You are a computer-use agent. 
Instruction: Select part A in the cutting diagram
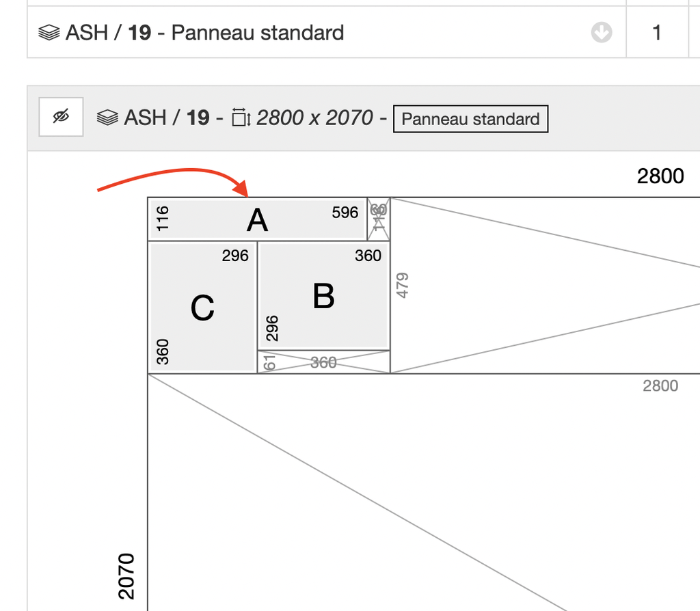point(258,219)
